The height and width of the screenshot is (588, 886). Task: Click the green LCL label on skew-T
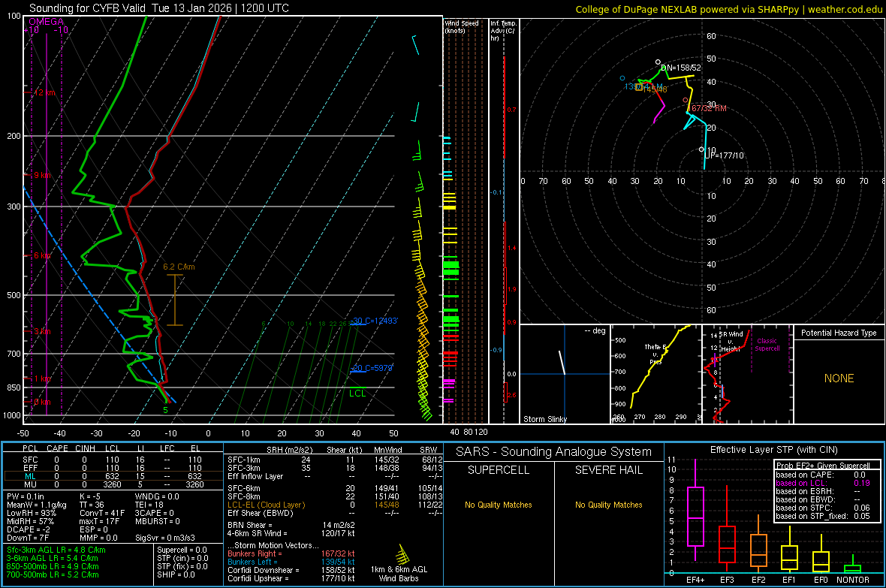[357, 394]
